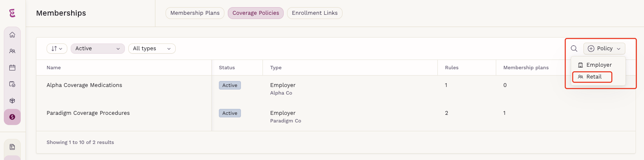Viewport: 644px width, 160px height.
Task: Open the calendar-check tasks icon in sidebar
Action: (x=12, y=84)
